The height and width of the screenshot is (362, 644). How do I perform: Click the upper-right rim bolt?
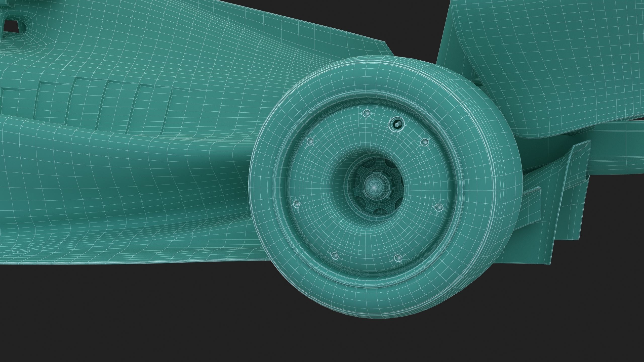[425, 142]
